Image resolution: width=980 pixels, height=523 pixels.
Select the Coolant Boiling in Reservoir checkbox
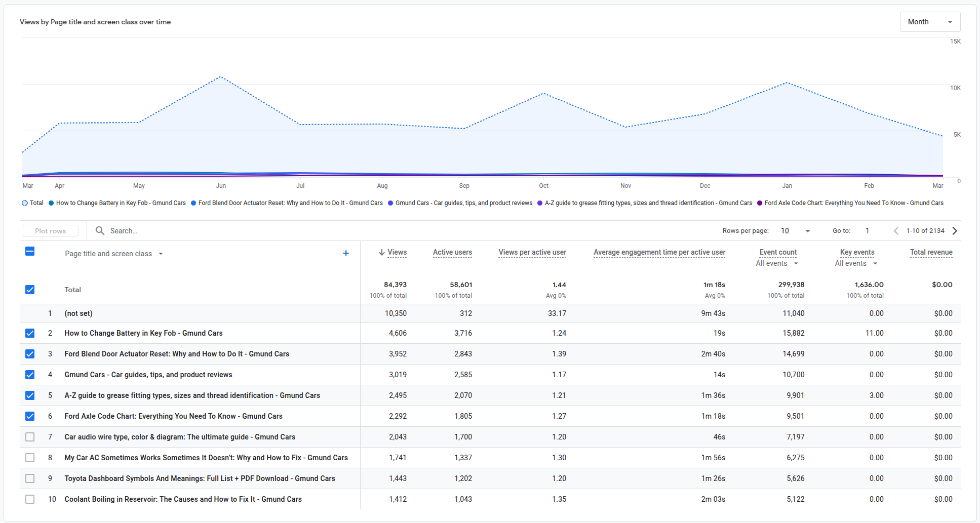pos(30,499)
